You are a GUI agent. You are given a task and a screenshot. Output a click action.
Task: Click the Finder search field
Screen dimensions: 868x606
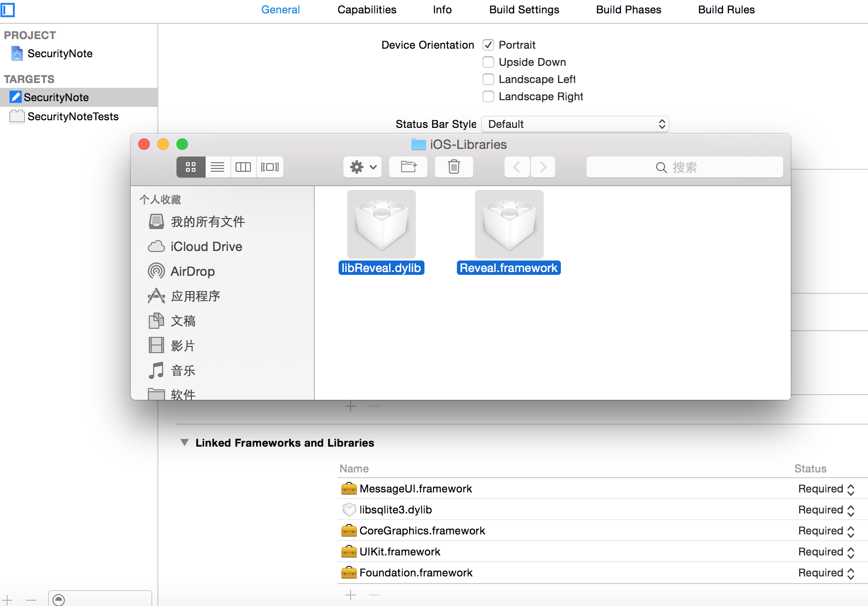click(x=685, y=167)
